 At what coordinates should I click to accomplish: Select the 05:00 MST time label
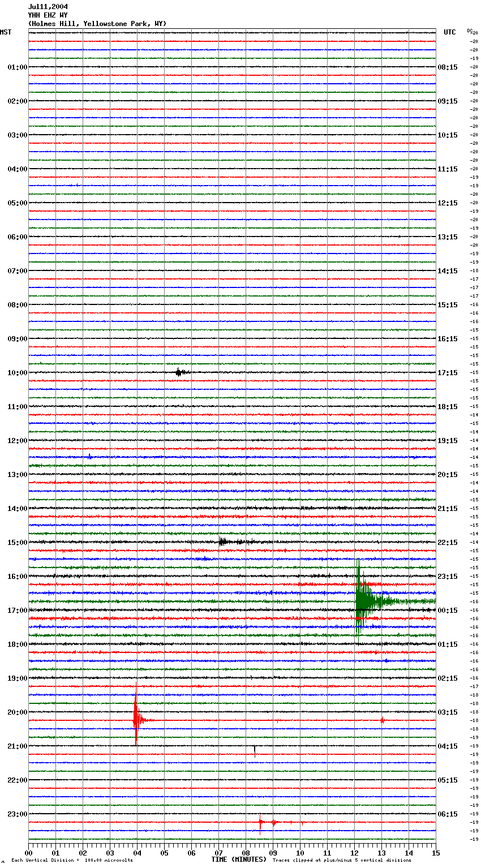17,203
